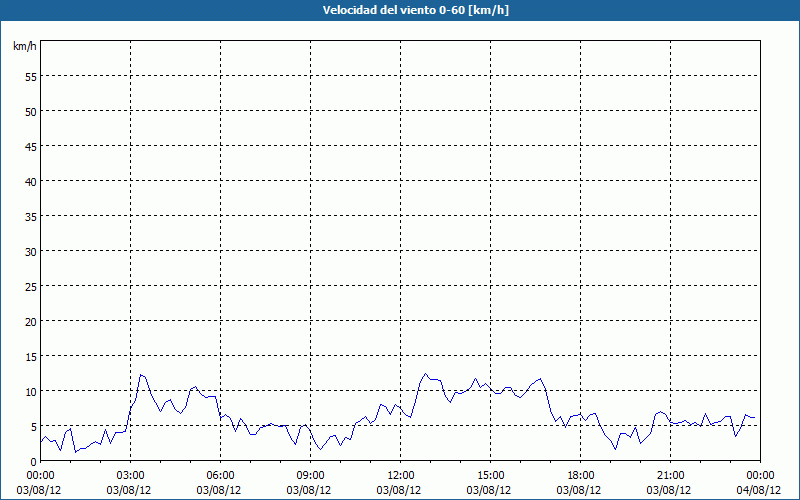Click the '15:00' time label
The image size is (800, 500).
tap(491, 476)
